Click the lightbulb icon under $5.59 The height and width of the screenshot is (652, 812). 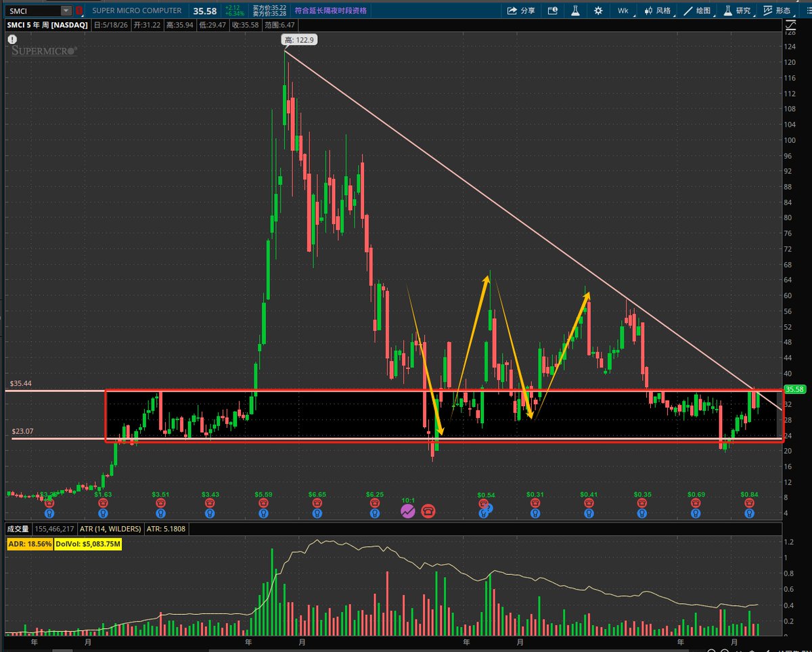[x=264, y=514]
